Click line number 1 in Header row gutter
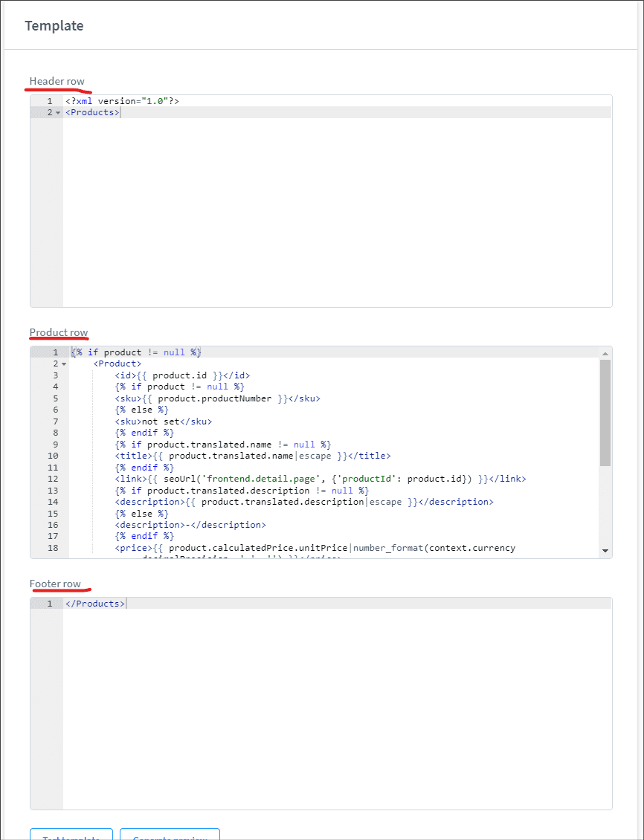 (50, 100)
